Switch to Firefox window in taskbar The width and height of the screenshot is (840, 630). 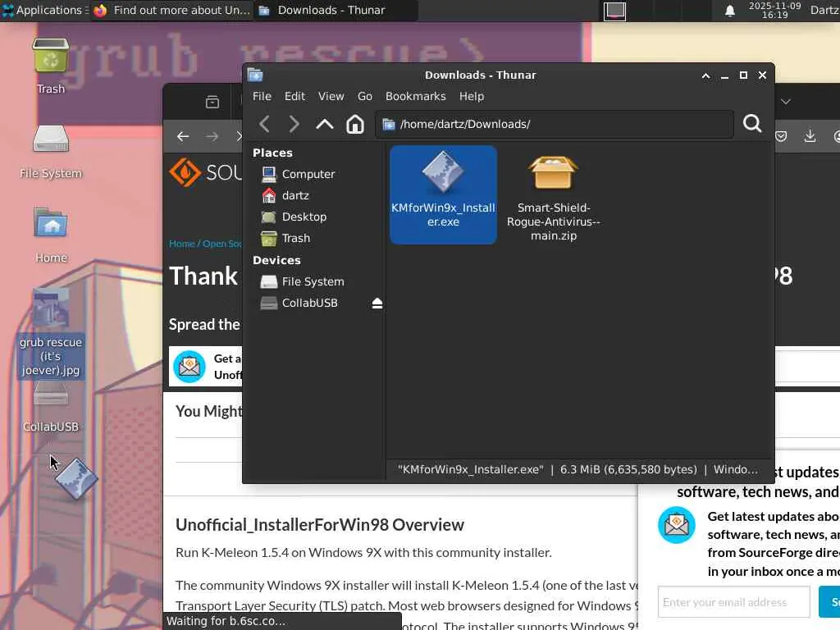[172, 10]
